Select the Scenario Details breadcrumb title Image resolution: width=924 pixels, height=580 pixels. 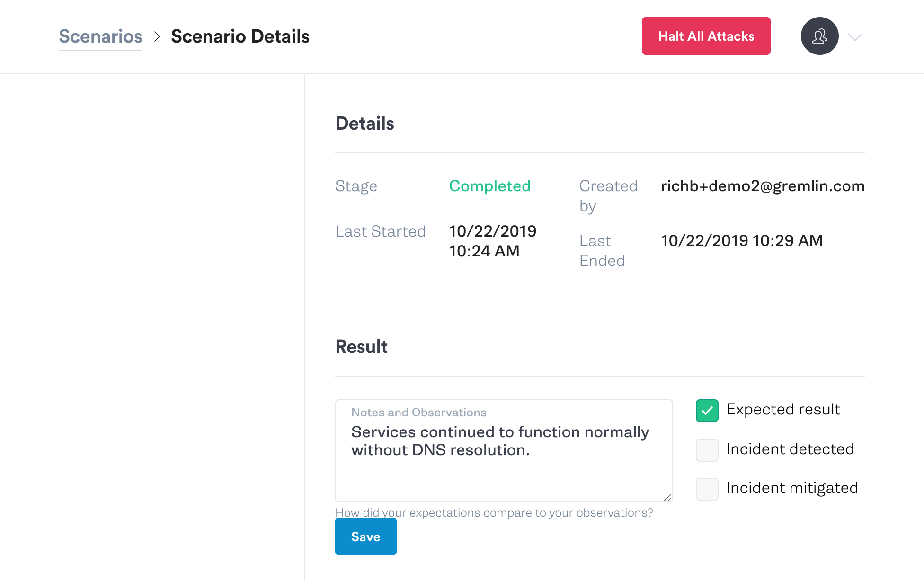(x=240, y=36)
